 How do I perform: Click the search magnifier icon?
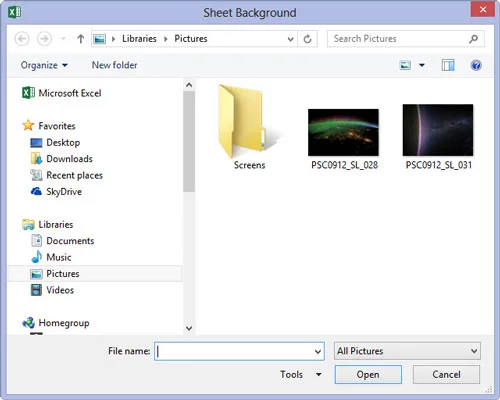click(x=473, y=39)
